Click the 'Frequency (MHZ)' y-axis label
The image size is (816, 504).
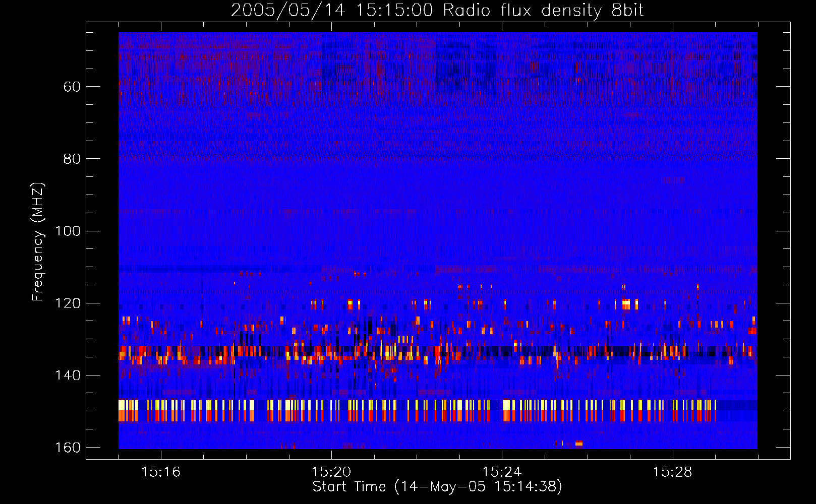click(x=38, y=242)
